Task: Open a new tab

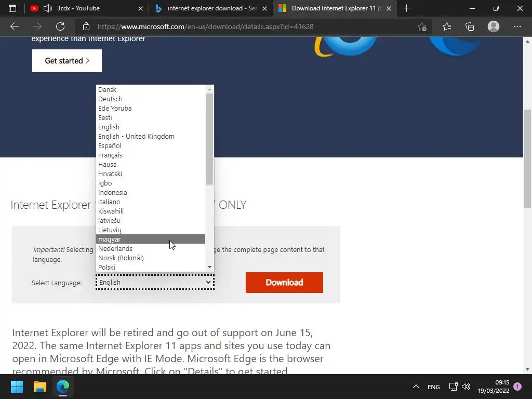Action: point(406,8)
